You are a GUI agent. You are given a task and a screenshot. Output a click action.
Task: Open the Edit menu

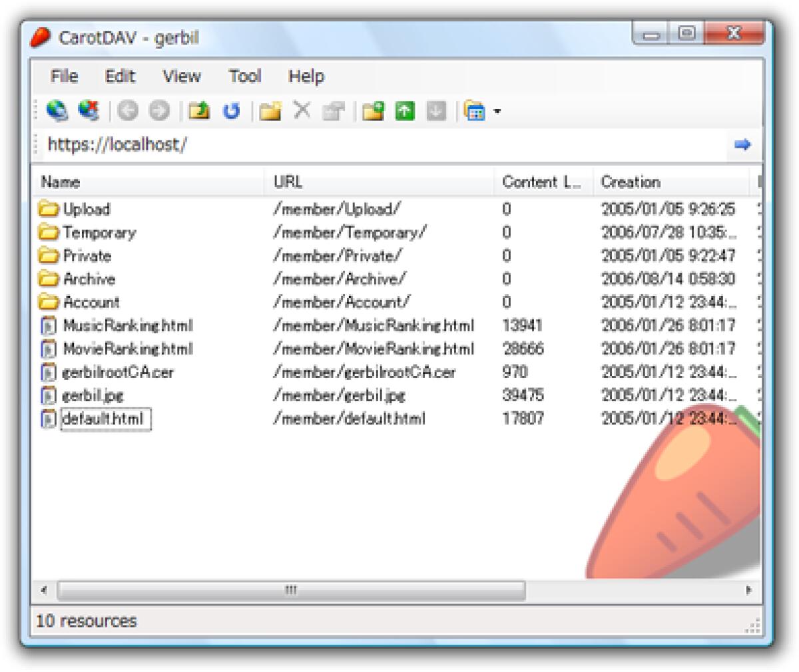pyautogui.click(x=120, y=77)
